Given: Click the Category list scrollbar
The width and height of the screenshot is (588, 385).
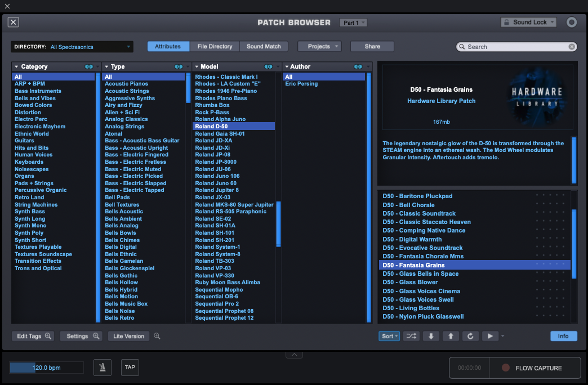Looking at the screenshot, I should click(98, 197).
